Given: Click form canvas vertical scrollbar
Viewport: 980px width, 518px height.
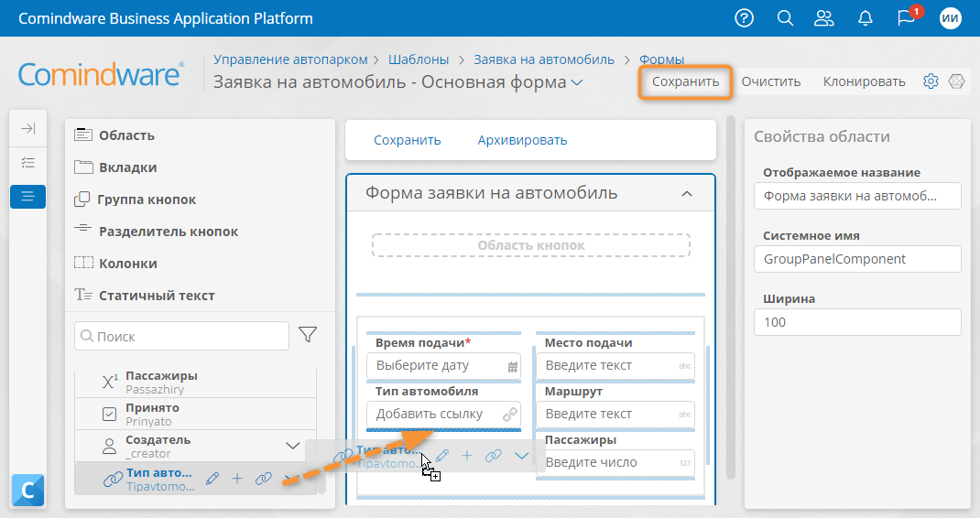Looking at the screenshot, I should coord(731,297).
